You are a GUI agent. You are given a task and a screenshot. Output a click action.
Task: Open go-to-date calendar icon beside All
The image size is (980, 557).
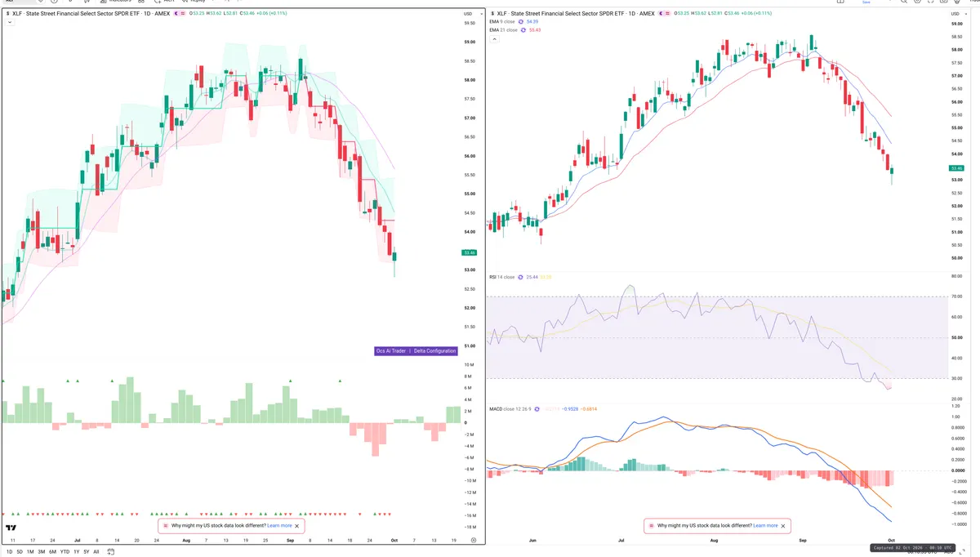(110, 551)
